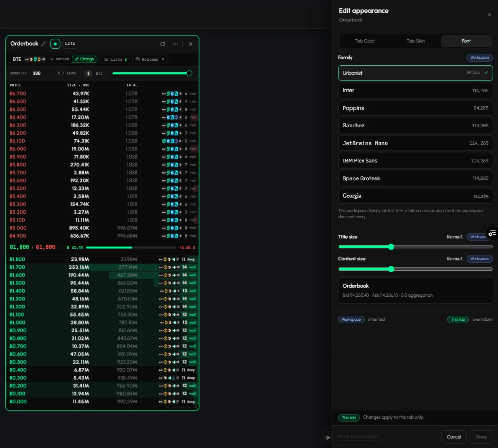Refresh the Orderbook widget
This screenshot has height=448, width=498.
tap(163, 44)
